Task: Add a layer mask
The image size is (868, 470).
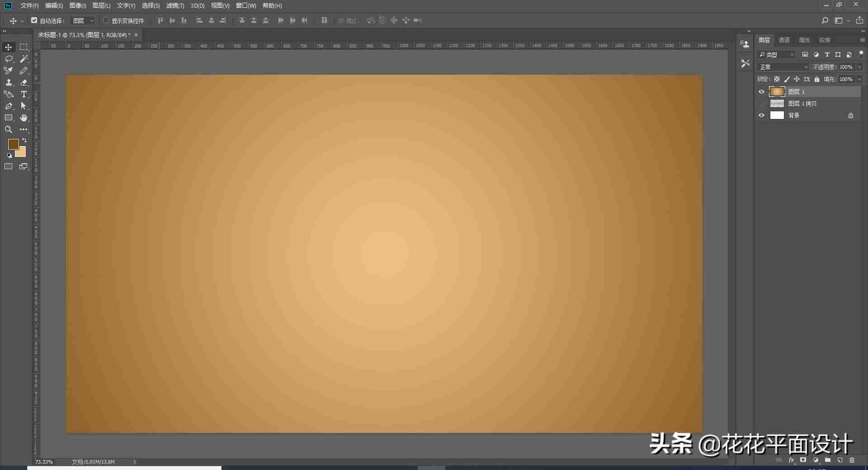Action: (803, 460)
